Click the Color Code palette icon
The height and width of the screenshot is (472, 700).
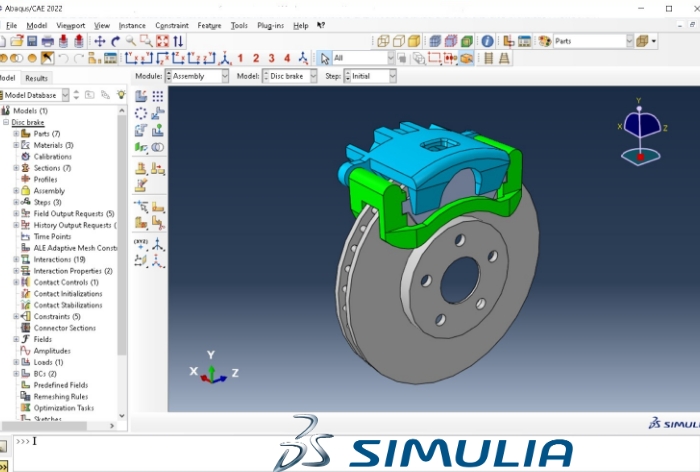pyautogui.click(x=545, y=41)
